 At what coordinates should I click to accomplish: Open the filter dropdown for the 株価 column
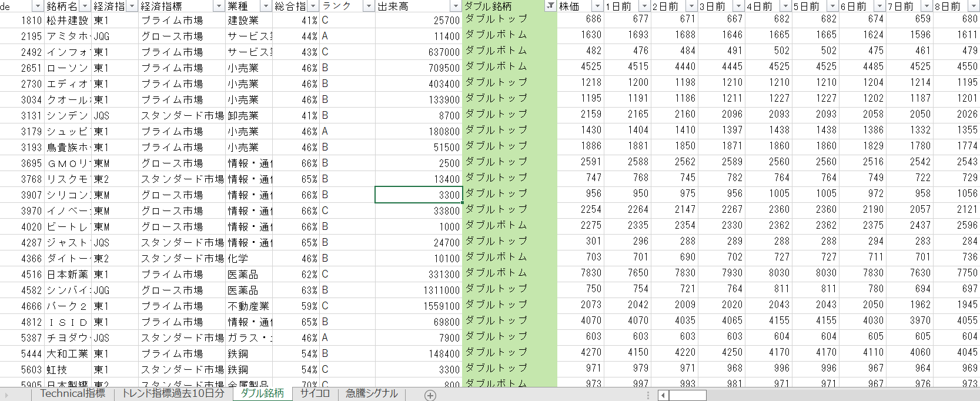click(597, 6)
